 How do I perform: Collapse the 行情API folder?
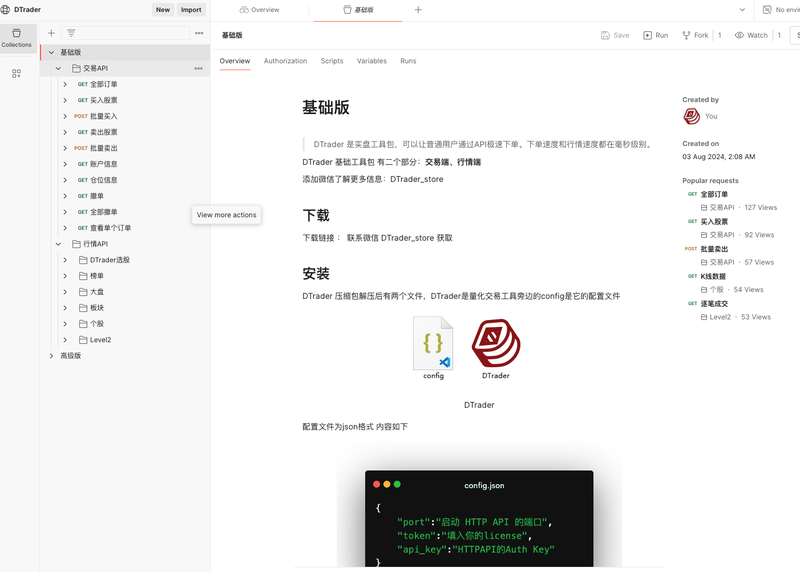pyautogui.click(x=58, y=244)
